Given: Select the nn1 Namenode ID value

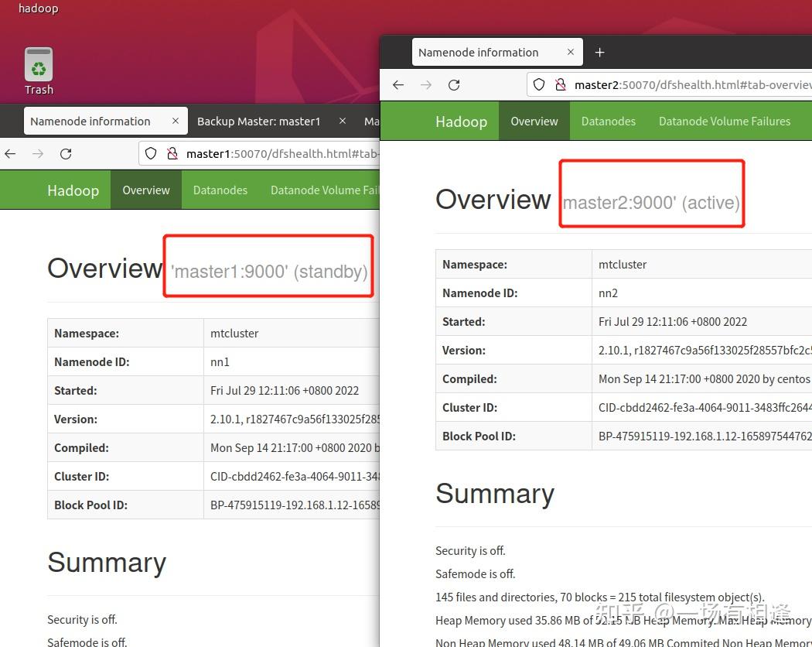Looking at the screenshot, I should tap(220, 362).
